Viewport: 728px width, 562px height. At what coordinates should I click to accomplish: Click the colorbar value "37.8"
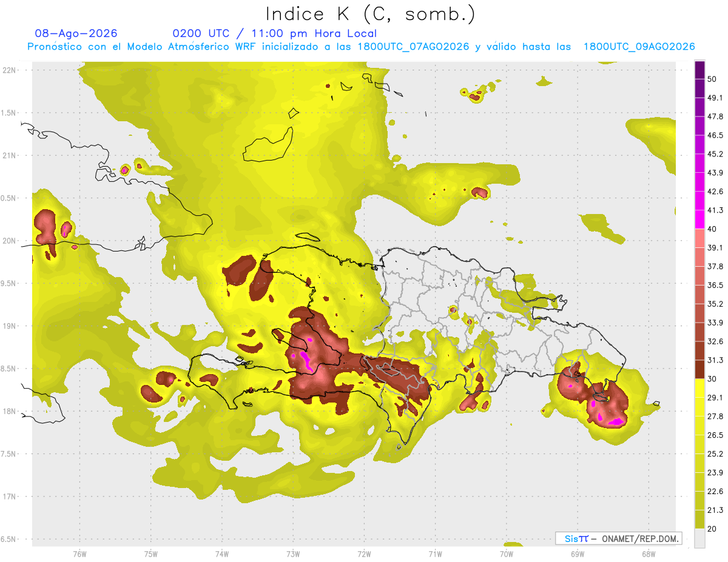[x=715, y=266]
